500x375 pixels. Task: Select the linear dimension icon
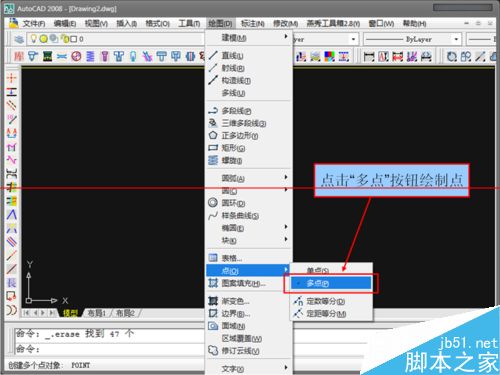pyautogui.click(x=369, y=56)
